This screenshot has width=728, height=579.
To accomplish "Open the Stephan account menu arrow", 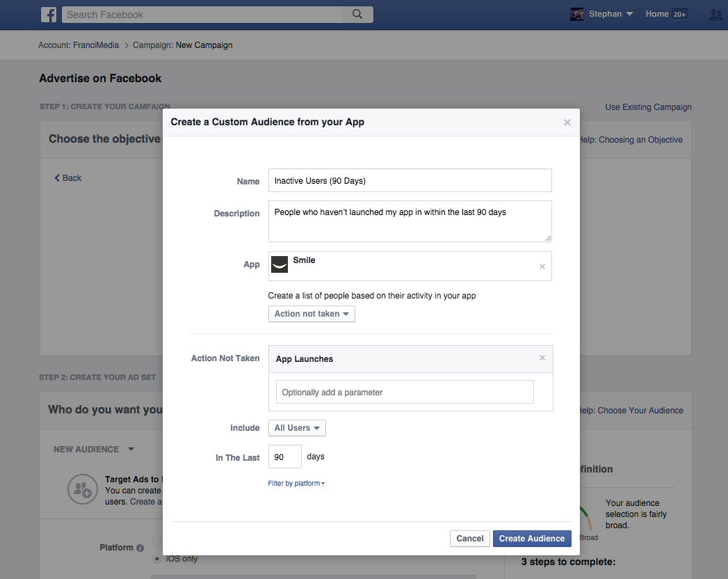I will click(629, 15).
